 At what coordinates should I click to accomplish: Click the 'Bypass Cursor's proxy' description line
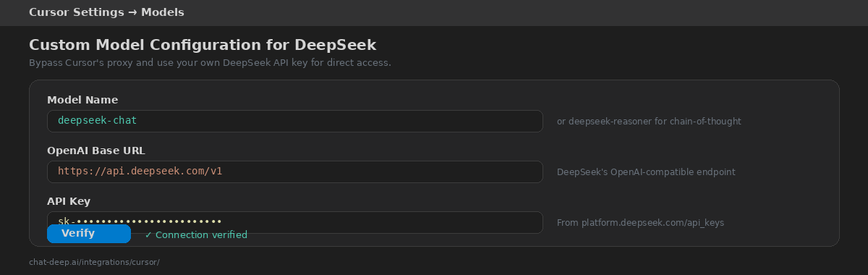tap(210, 63)
